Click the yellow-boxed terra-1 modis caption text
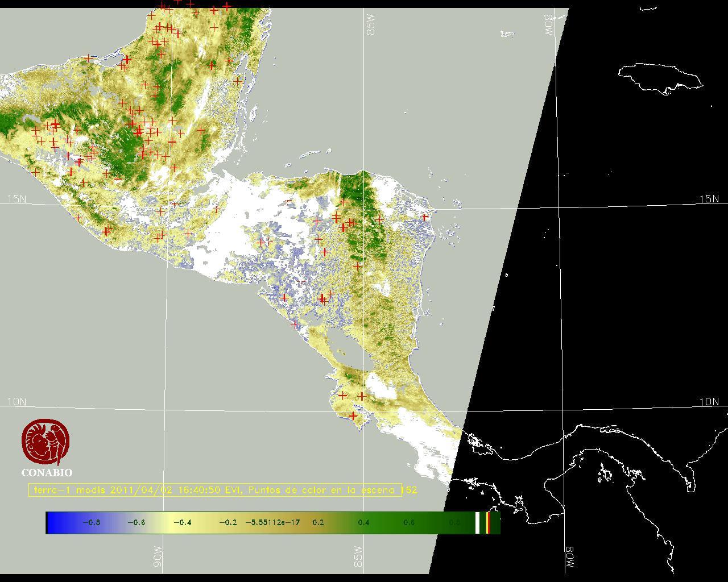This screenshot has width=728, height=582. click(x=216, y=490)
